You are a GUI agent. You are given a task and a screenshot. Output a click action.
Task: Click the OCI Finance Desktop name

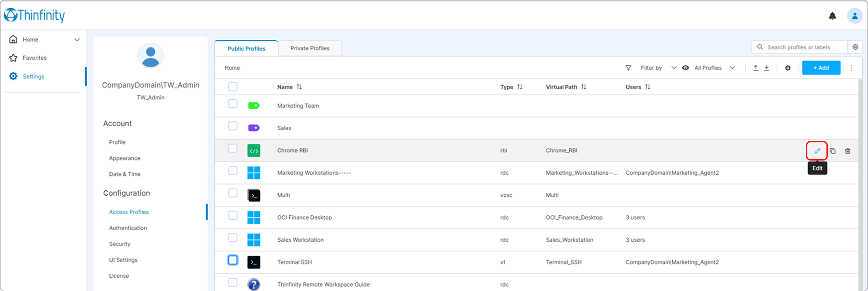coord(305,218)
